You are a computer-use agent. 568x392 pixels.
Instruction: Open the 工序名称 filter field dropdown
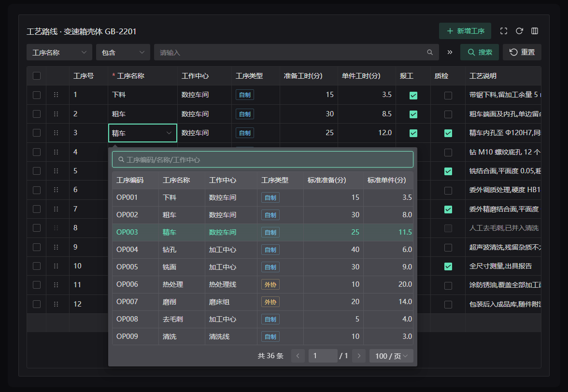[x=59, y=53]
